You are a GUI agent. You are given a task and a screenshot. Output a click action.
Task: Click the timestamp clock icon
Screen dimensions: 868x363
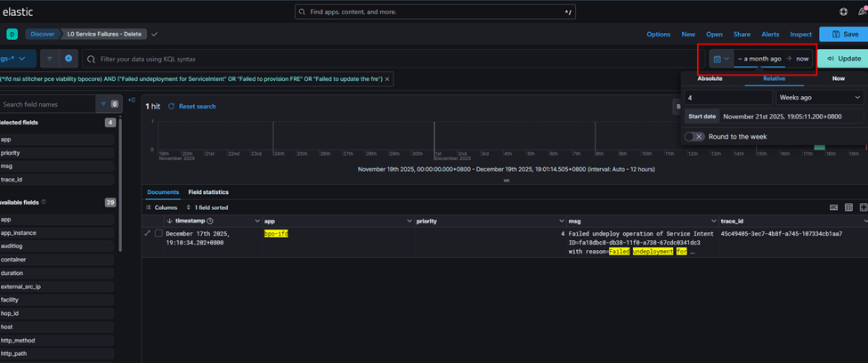(210, 221)
